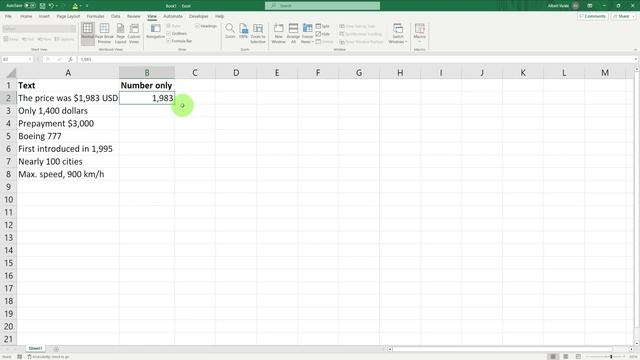This screenshot has height=360, width=640.
Task: Switch to the Formulas tab
Action: coord(96,16)
